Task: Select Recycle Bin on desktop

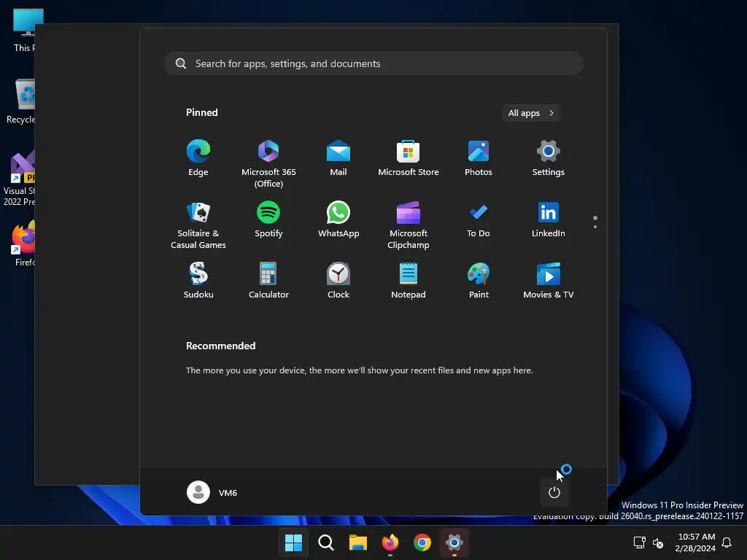Action: (20, 101)
